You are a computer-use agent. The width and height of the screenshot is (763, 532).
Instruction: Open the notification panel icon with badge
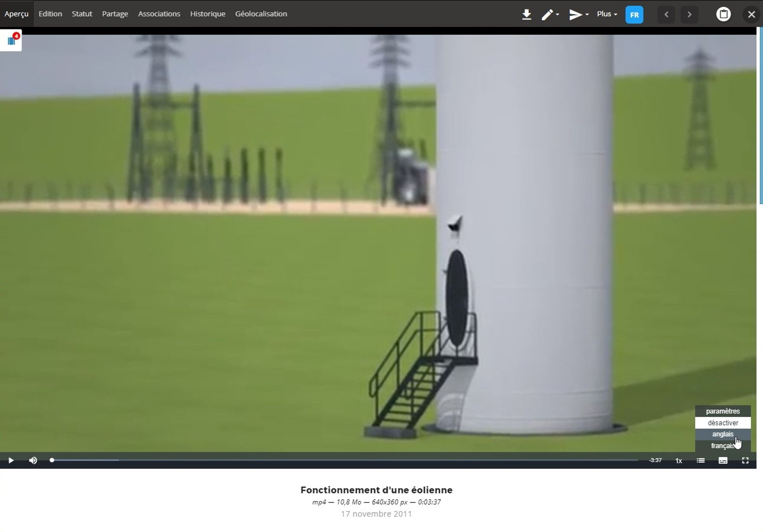click(x=11, y=40)
